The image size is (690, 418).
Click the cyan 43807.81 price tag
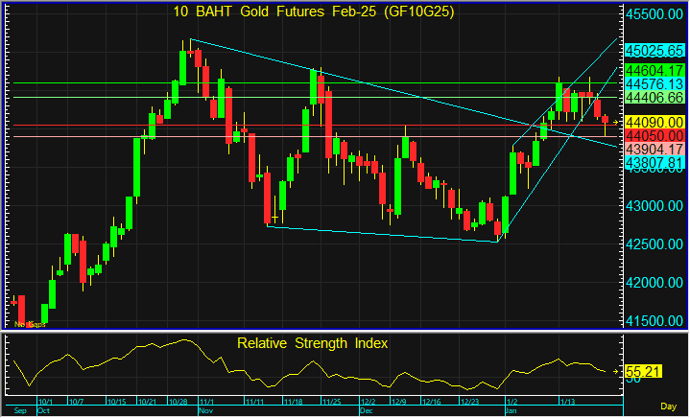[655, 162]
